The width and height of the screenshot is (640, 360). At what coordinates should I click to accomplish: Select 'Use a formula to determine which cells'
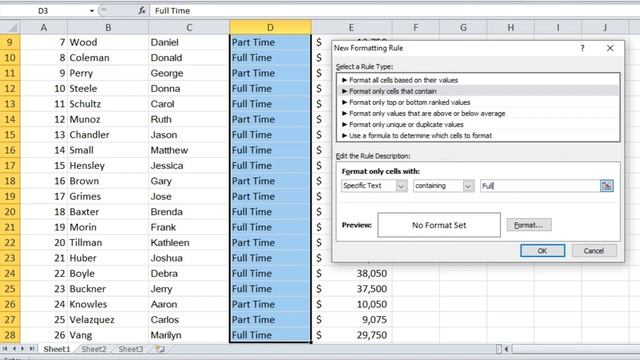[478, 135]
